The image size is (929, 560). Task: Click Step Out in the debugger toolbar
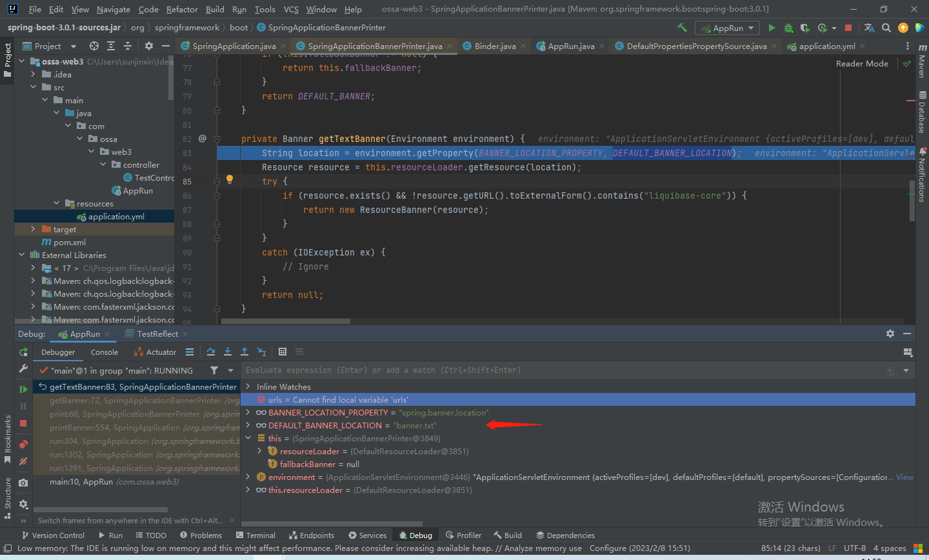tap(245, 352)
